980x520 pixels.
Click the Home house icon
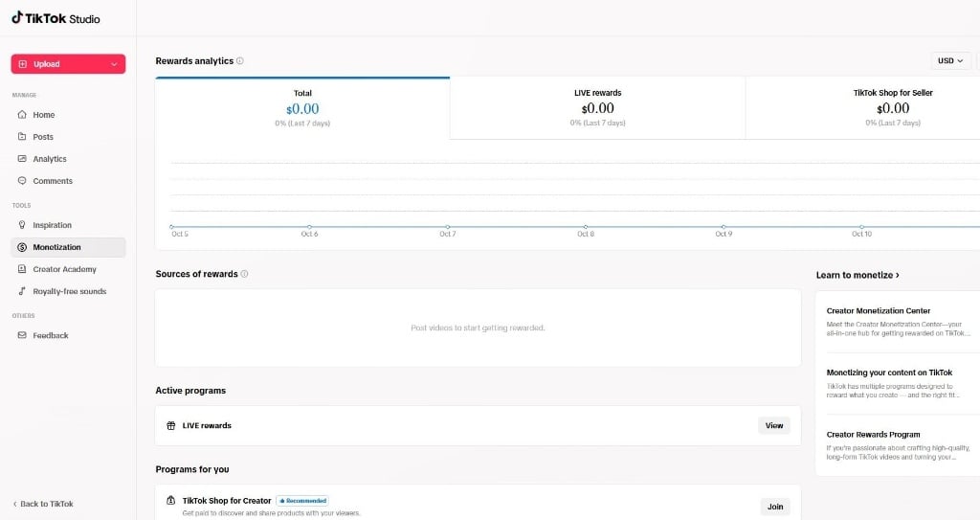coord(22,115)
